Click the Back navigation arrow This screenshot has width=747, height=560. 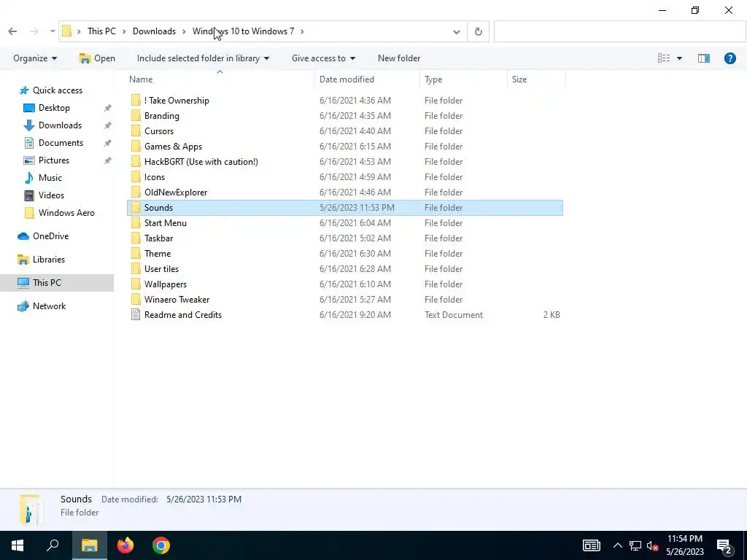pos(12,31)
